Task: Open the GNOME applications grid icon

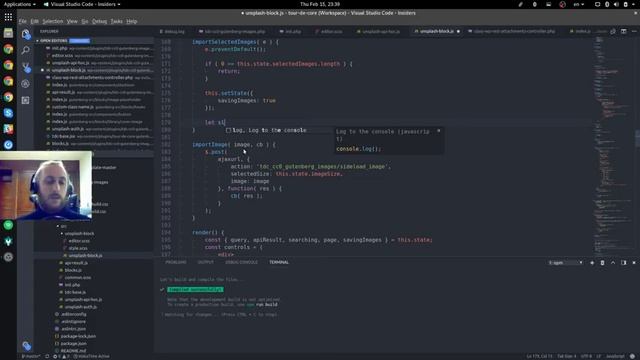Action: click(x=8, y=17)
